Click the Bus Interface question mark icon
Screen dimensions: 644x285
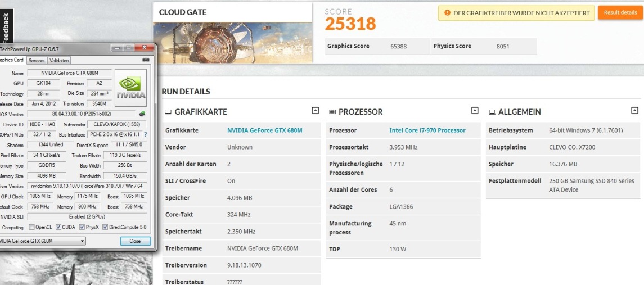tap(146, 134)
